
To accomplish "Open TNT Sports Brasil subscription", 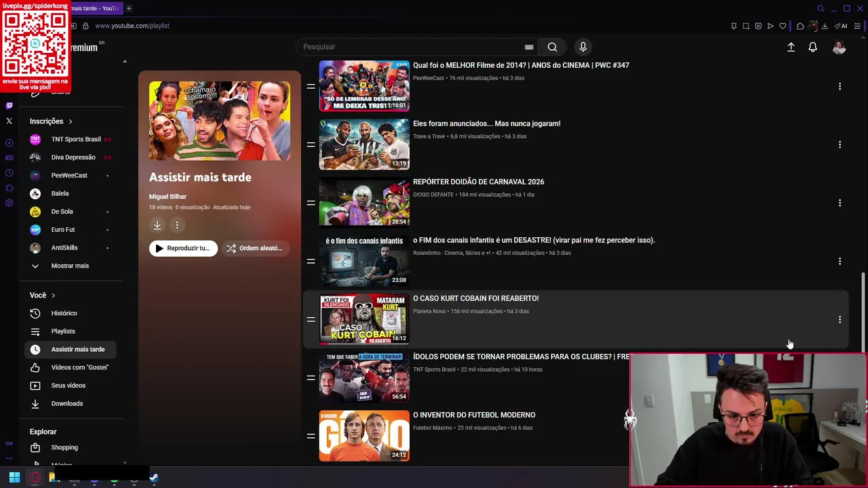I will [x=71, y=139].
